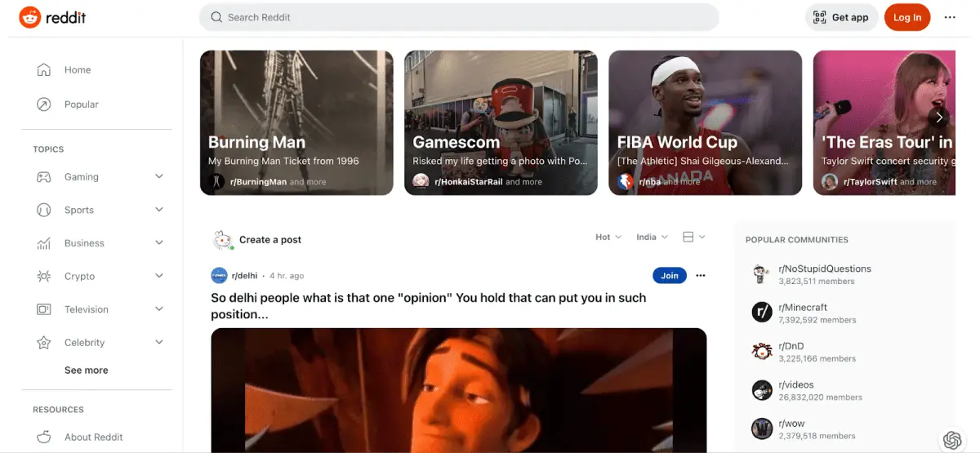Click the r/BurningMan community avatar
The width and height of the screenshot is (980, 453).
[216, 181]
